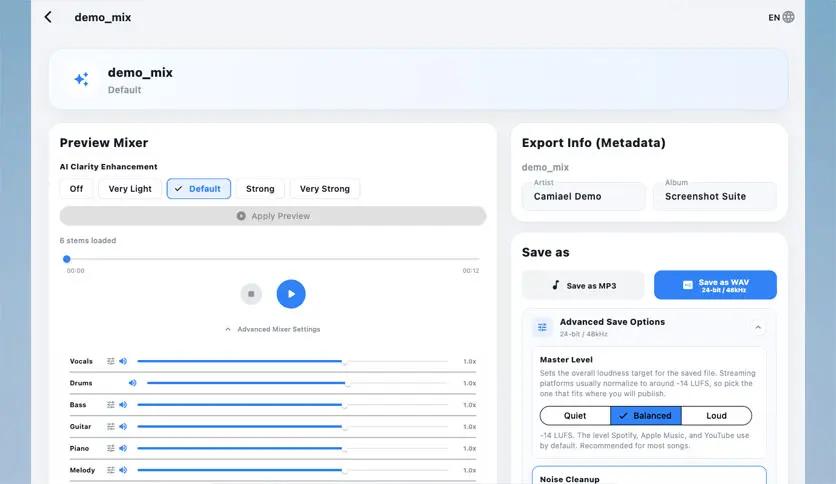
Task: Click the Vocals volume slider
Action: coord(292,361)
